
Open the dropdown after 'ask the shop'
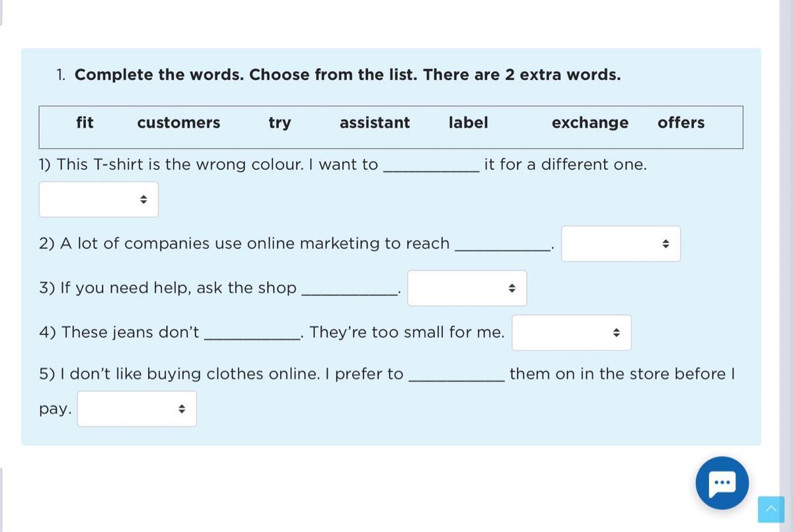467,288
